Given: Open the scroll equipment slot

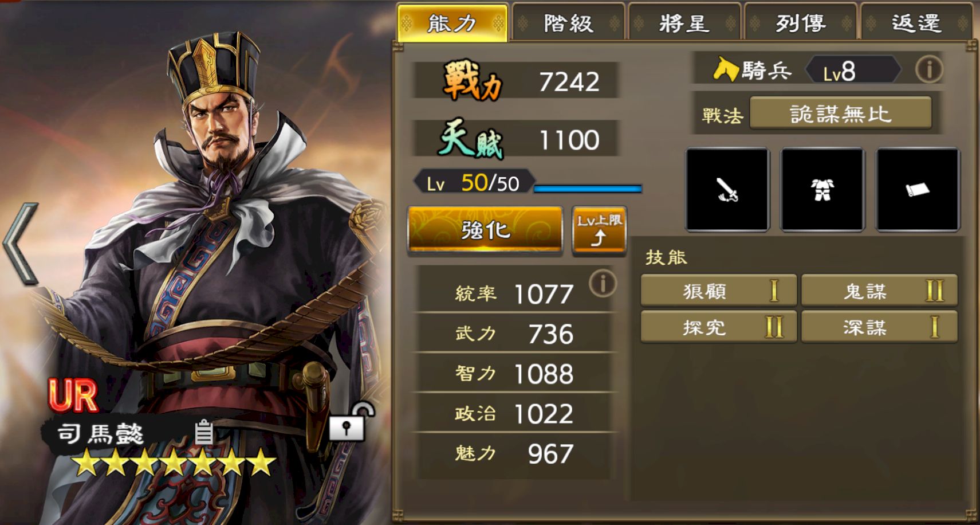Looking at the screenshot, I should point(918,189).
